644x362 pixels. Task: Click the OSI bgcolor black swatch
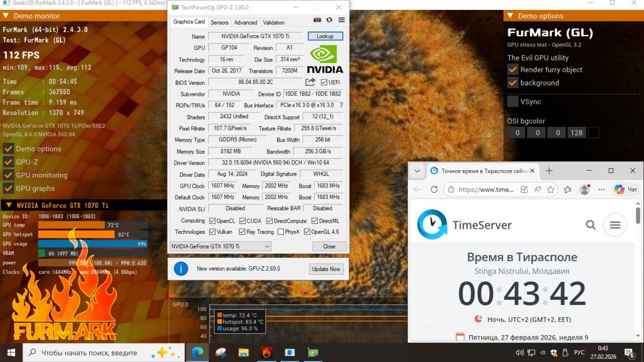click(594, 133)
